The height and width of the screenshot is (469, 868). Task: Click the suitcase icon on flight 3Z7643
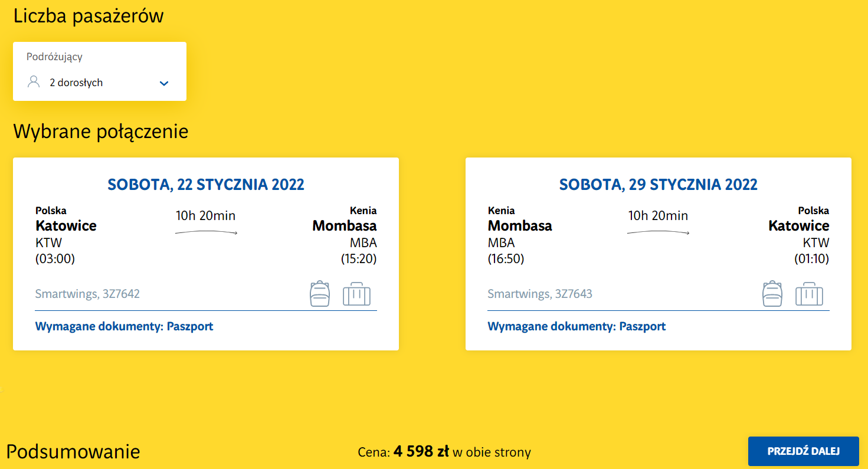[x=809, y=294]
